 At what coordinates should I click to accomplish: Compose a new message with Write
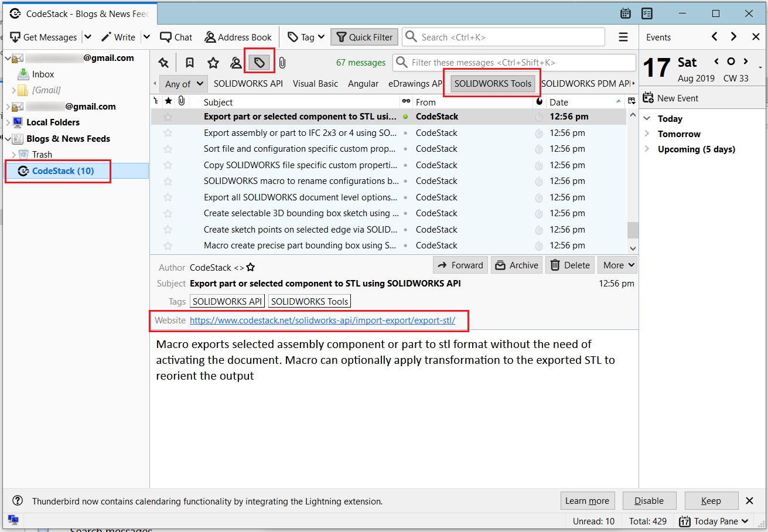pos(118,37)
